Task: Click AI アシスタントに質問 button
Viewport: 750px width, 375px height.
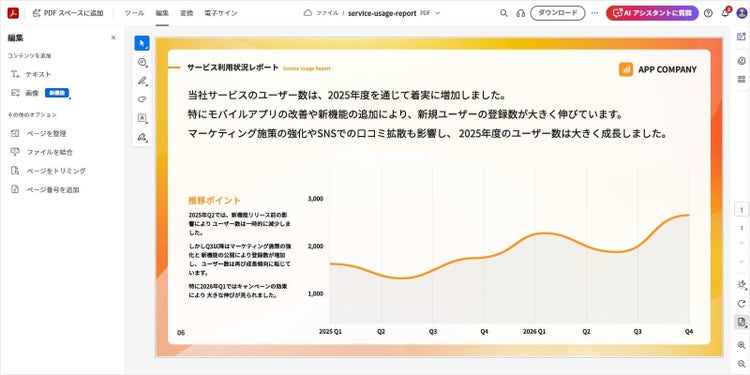Action: [652, 13]
